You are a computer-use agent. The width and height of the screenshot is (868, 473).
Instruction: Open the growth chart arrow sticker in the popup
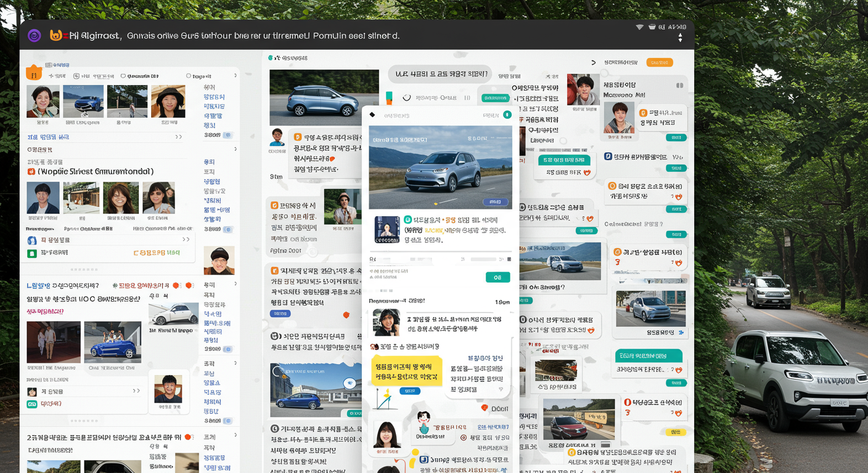(383, 399)
